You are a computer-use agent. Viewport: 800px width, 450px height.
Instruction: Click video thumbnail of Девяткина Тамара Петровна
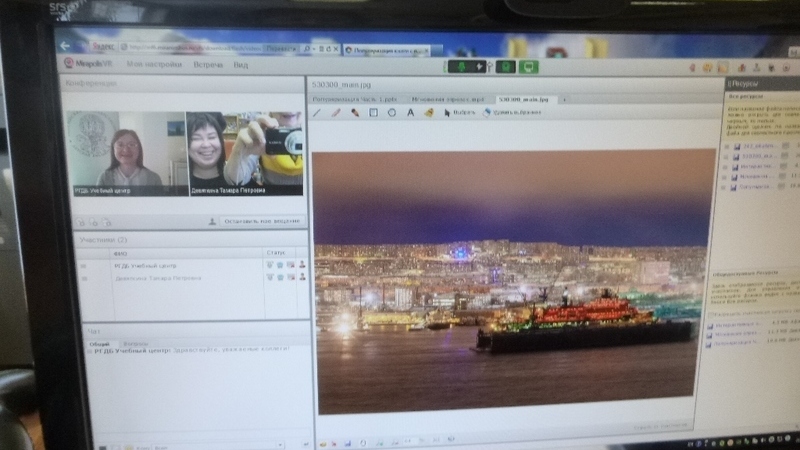click(245, 152)
